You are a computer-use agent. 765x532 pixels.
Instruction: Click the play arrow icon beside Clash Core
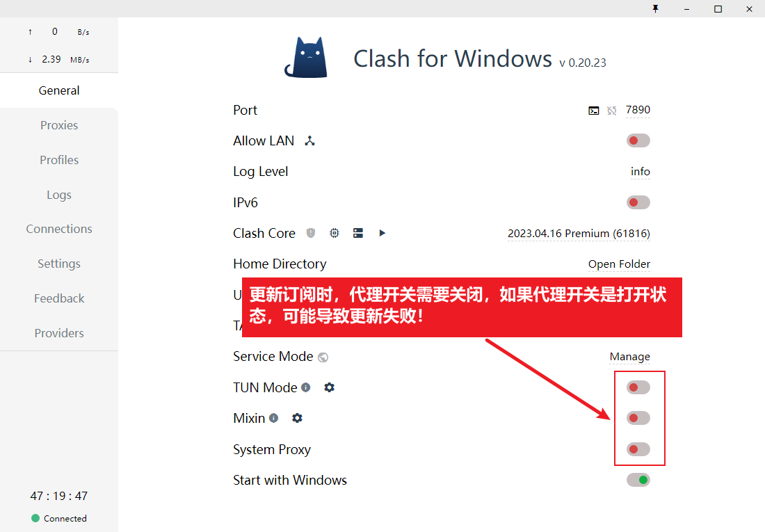pyautogui.click(x=382, y=233)
